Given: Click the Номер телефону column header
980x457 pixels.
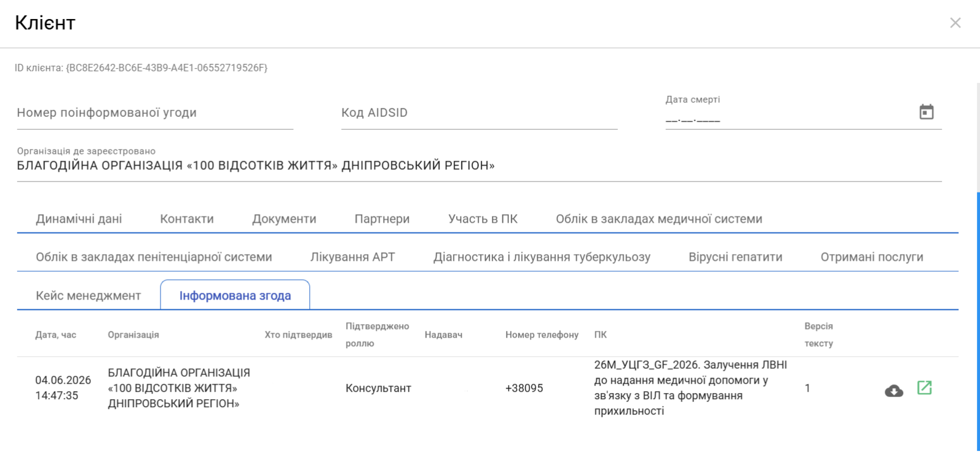Looking at the screenshot, I should (x=542, y=335).
